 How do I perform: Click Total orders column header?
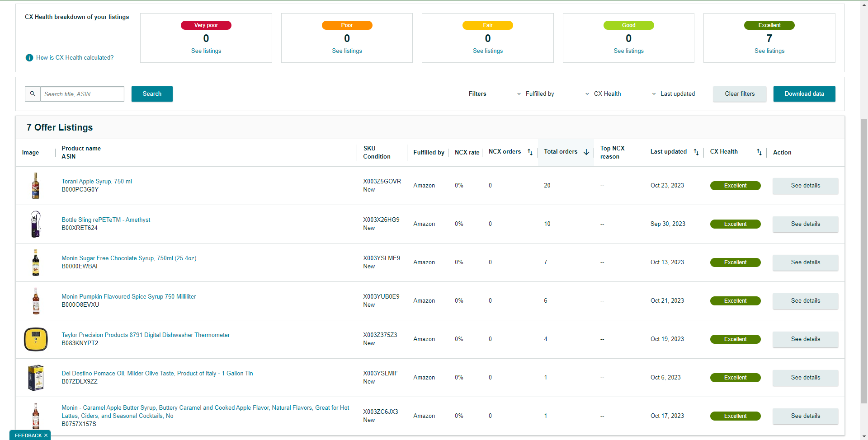[561, 152]
